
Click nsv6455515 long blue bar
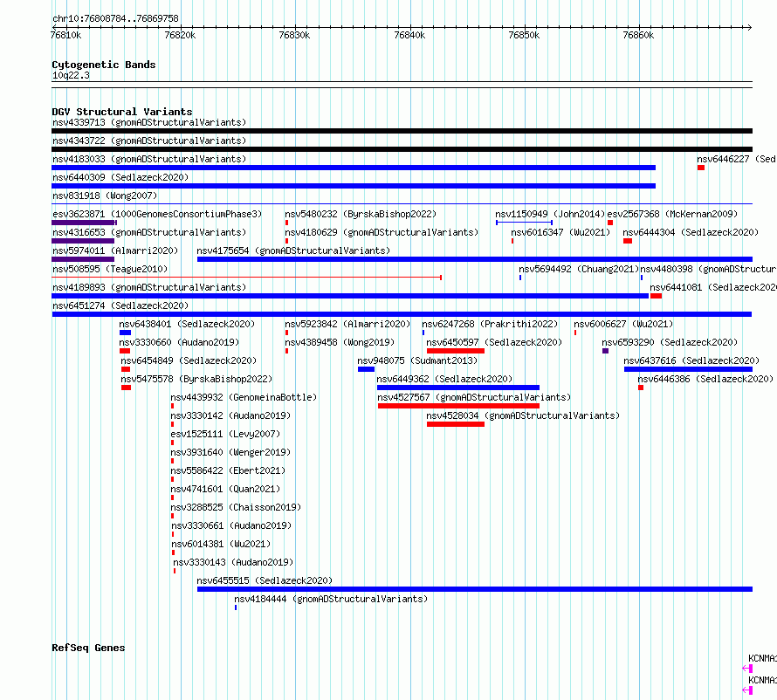coord(475,589)
